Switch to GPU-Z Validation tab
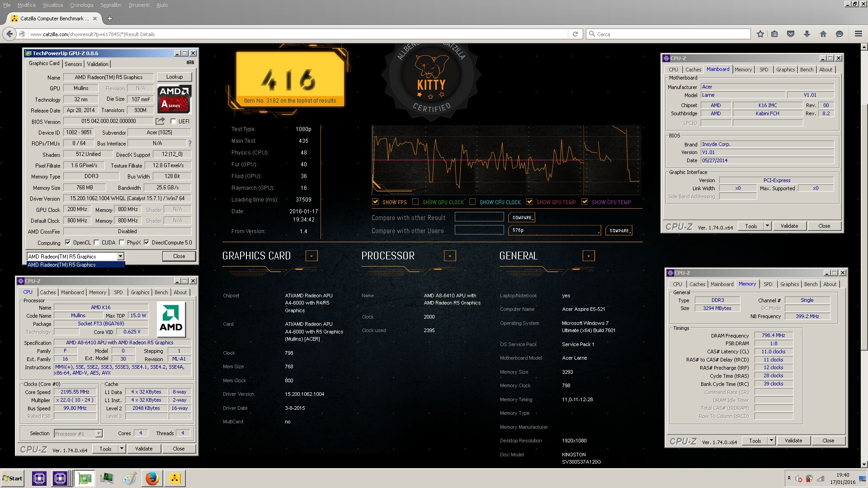Viewport: 868px width, 488px height. pos(98,64)
